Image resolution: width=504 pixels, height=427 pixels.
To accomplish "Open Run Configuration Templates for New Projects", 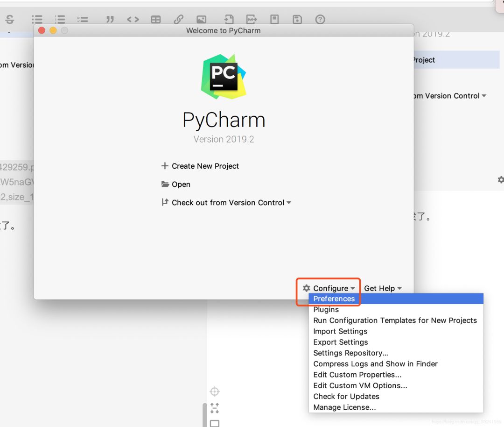I will [x=396, y=320].
